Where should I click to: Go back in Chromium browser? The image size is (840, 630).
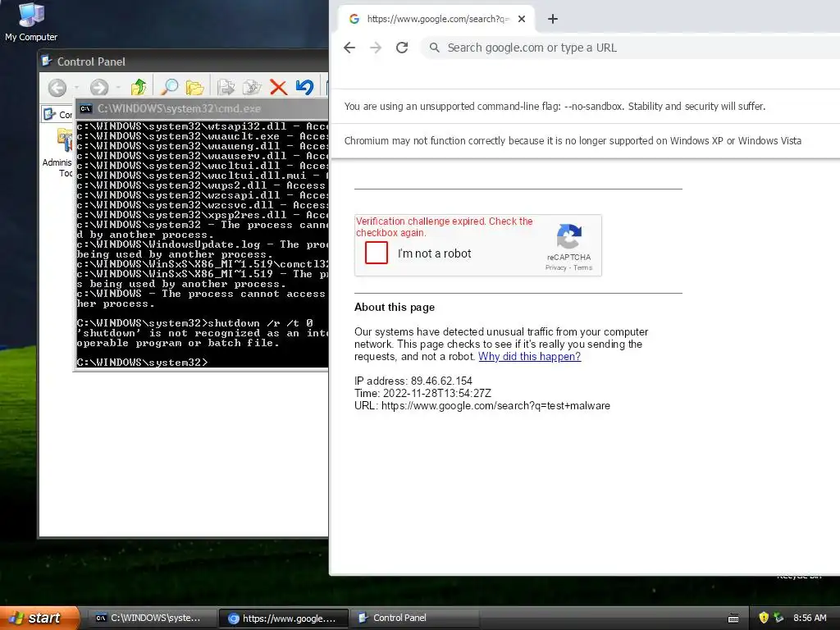349,48
